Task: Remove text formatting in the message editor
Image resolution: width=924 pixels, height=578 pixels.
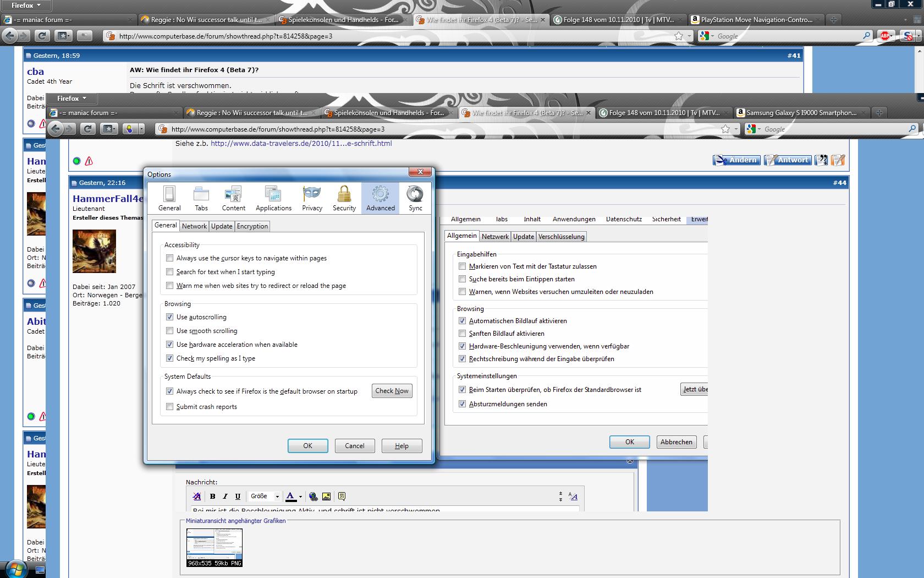Action: click(197, 496)
